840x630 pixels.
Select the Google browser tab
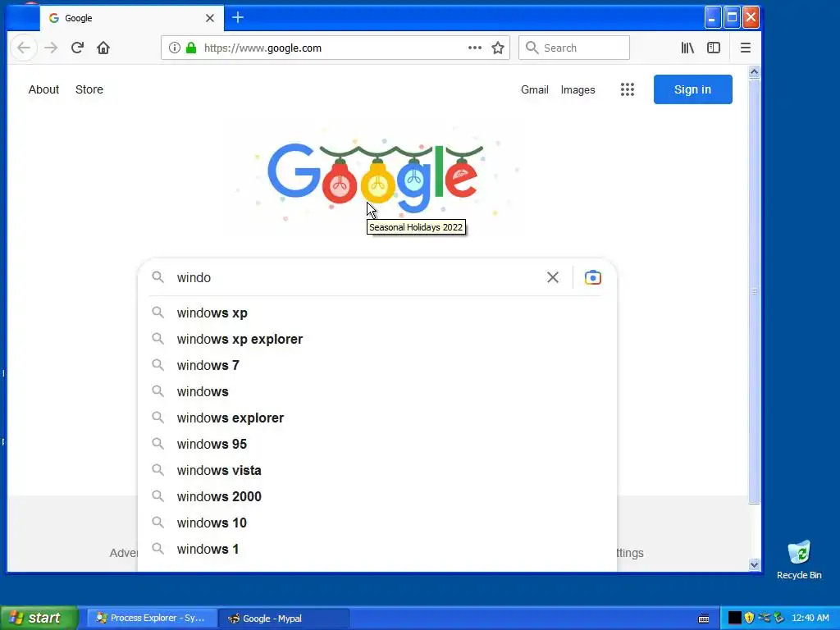pos(131,18)
